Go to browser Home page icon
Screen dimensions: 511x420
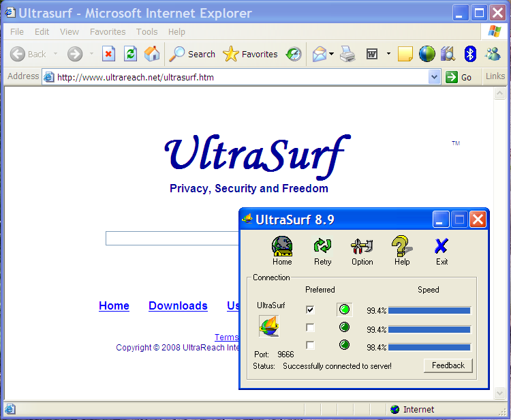152,54
